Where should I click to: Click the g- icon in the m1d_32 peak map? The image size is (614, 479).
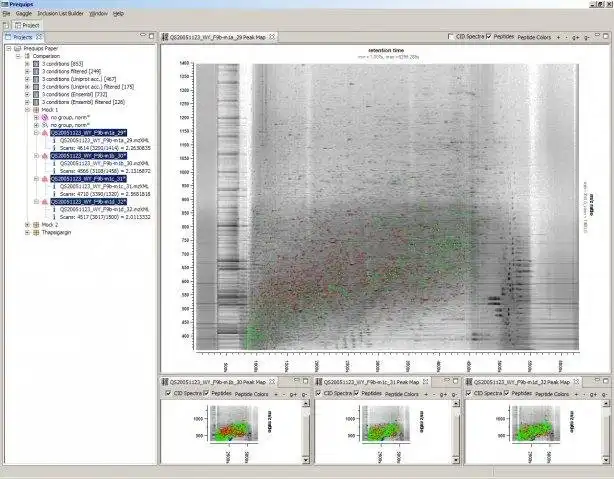[x=605, y=394]
